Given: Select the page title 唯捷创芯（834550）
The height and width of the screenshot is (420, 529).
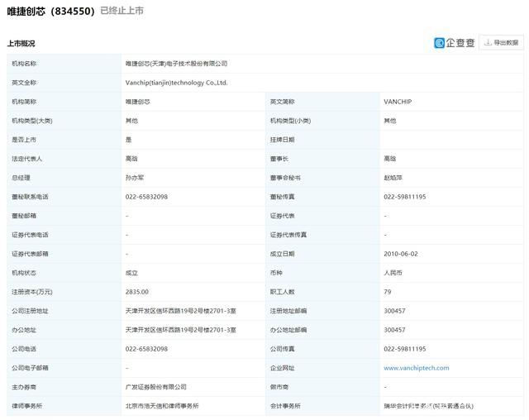Looking at the screenshot, I should (51, 11).
